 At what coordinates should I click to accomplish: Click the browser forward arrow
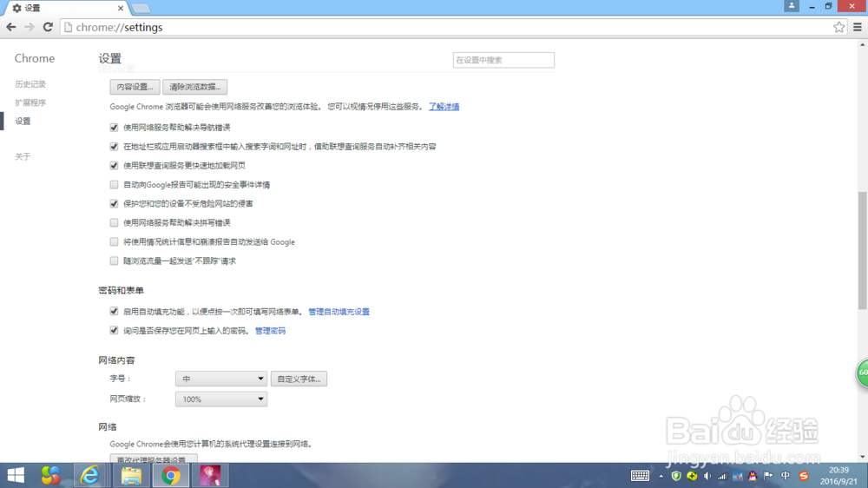click(30, 27)
